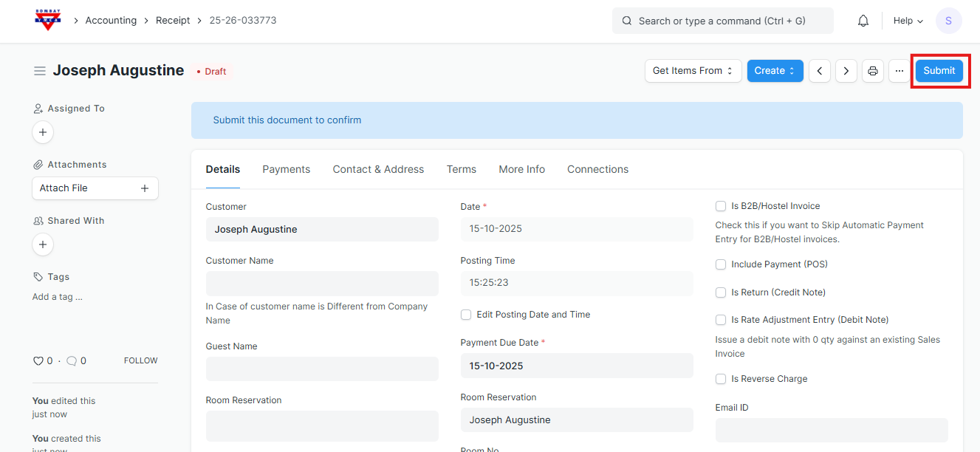Click plus under Shared With
980x452 pixels.
(x=43, y=244)
